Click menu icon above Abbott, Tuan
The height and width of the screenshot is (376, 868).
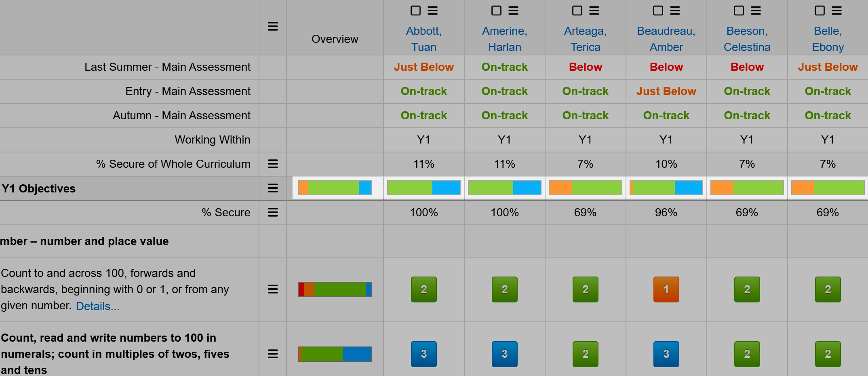click(x=432, y=11)
